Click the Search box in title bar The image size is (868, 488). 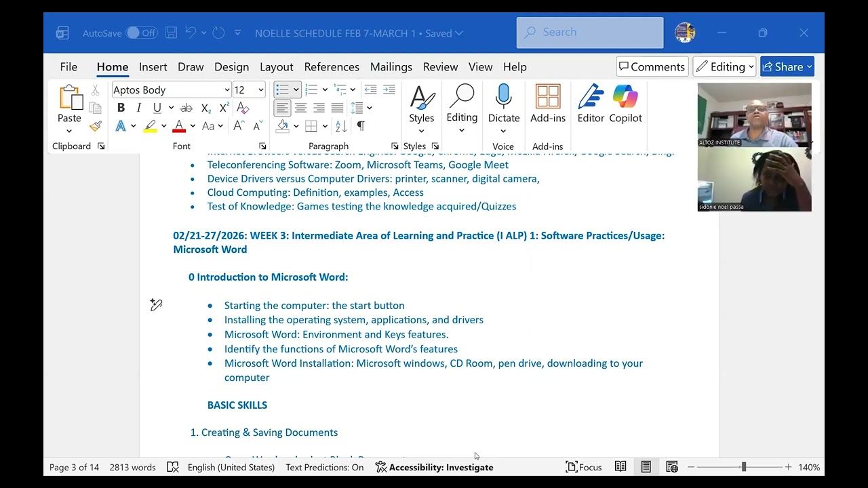(x=590, y=32)
